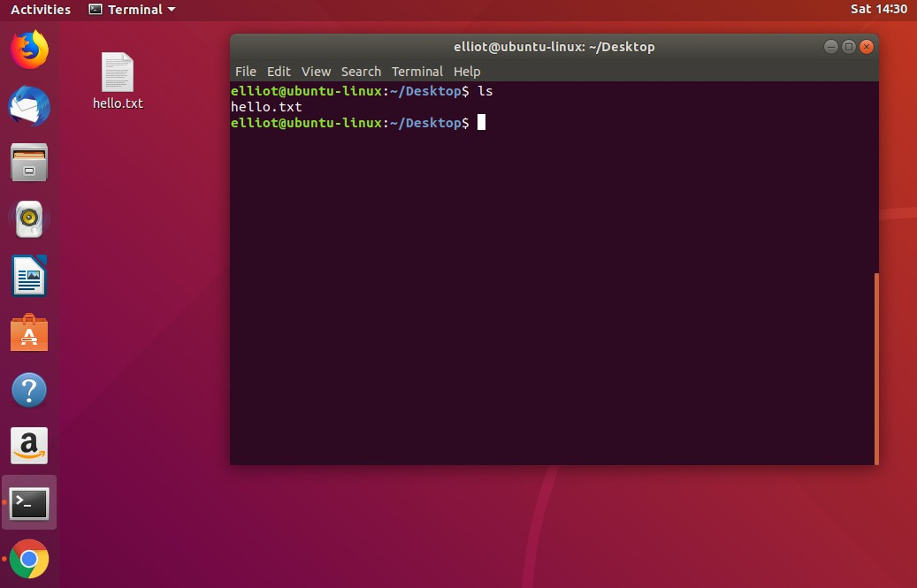Click the terminal's orange scrollbar

pos(876,368)
